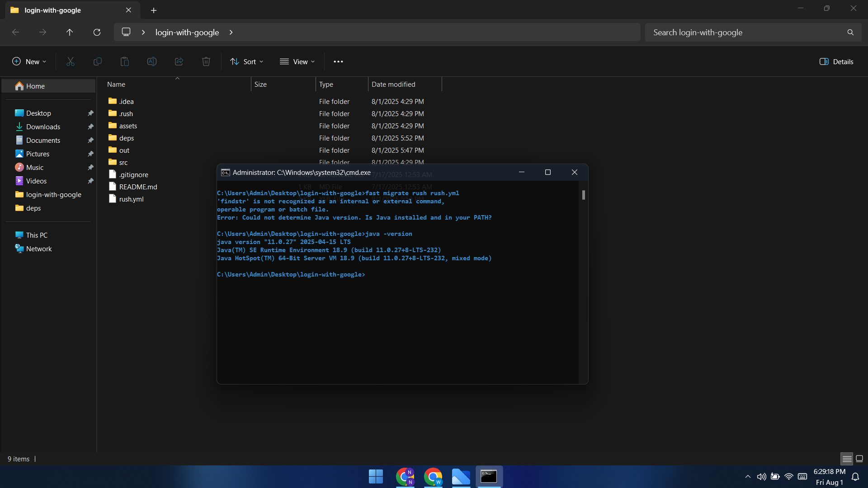Open a new File Explorer tab

coord(154,10)
